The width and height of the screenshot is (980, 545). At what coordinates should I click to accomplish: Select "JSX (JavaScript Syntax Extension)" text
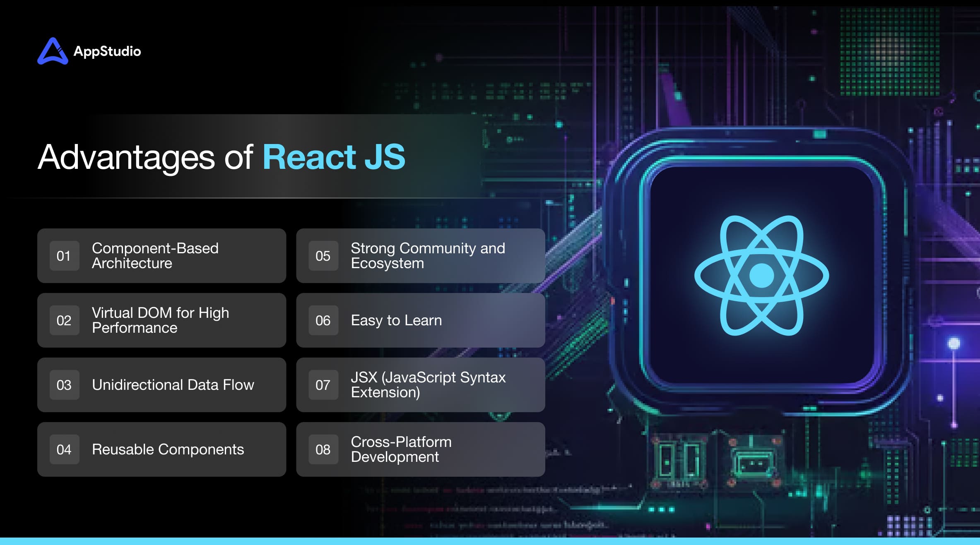[429, 385]
